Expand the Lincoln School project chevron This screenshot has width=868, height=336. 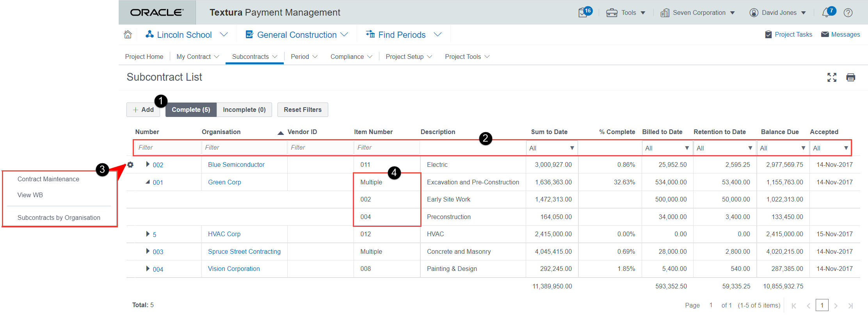(224, 34)
